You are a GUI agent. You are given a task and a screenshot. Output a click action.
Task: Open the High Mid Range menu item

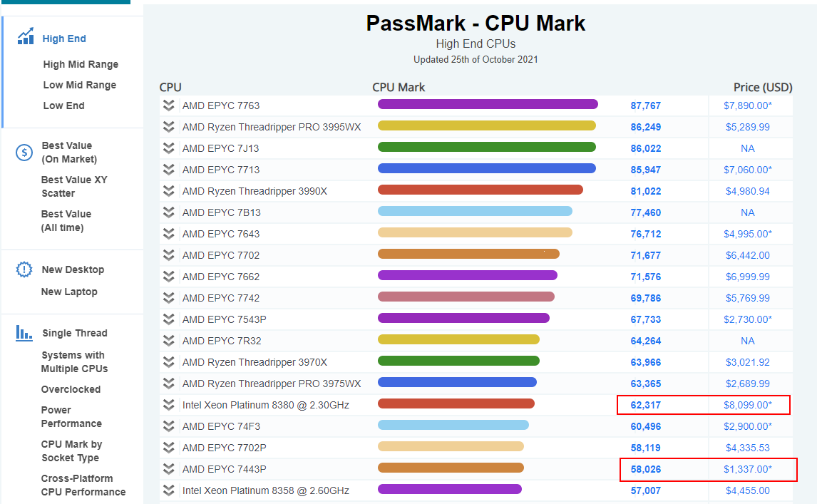click(x=81, y=64)
